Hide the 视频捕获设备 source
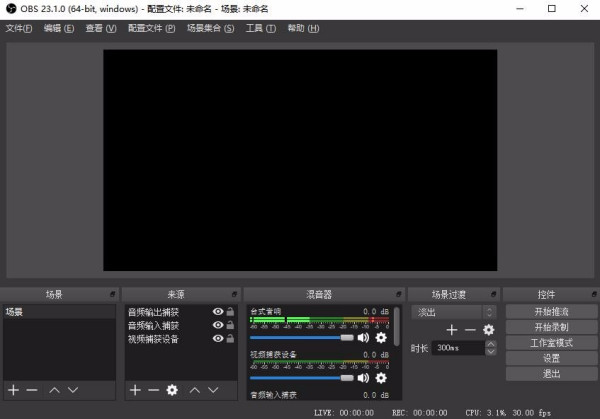 coord(218,338)
